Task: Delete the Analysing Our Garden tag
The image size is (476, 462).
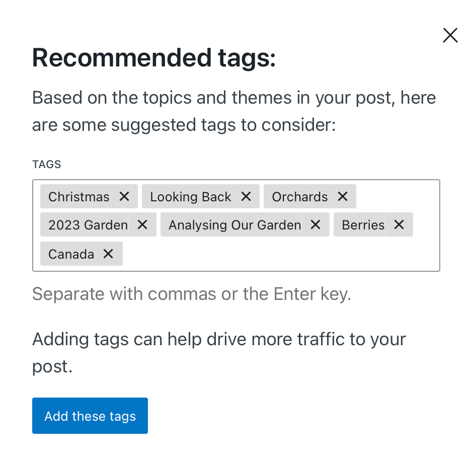Action: (315, 224)
